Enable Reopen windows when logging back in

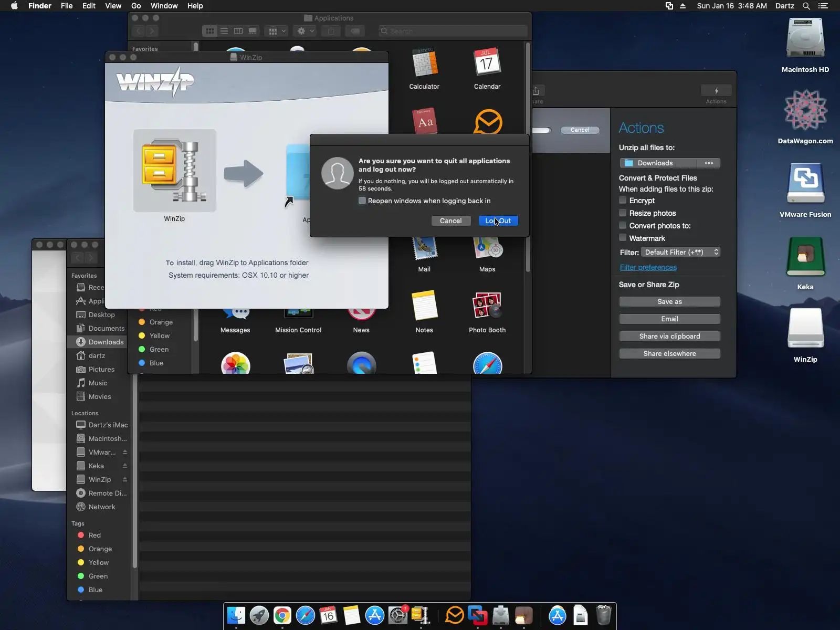[362, 201]
